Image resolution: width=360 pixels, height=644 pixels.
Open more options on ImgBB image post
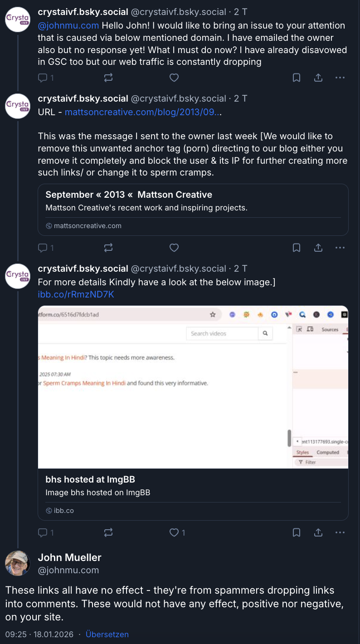tap(340, 532)
